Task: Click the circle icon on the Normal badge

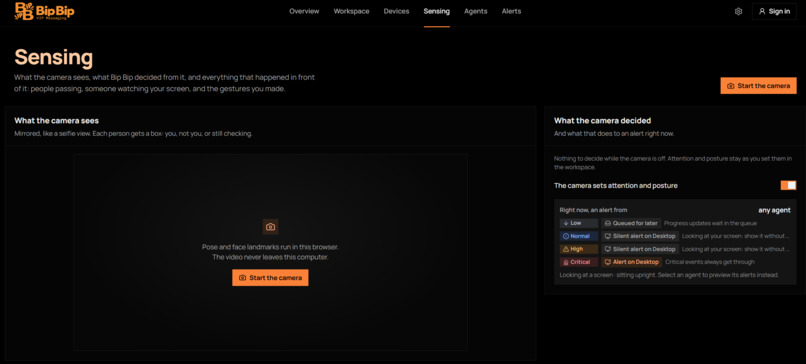Action: pos(566,236)
